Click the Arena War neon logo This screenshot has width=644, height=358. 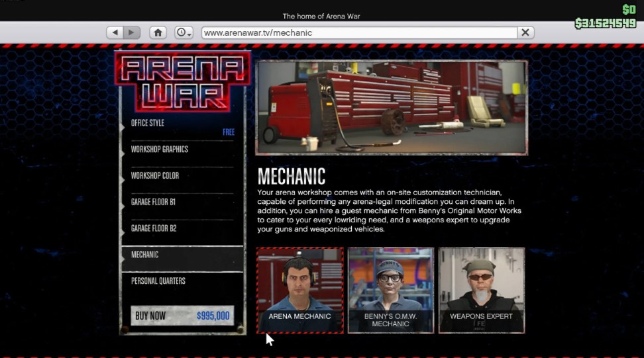click(182, 82)
